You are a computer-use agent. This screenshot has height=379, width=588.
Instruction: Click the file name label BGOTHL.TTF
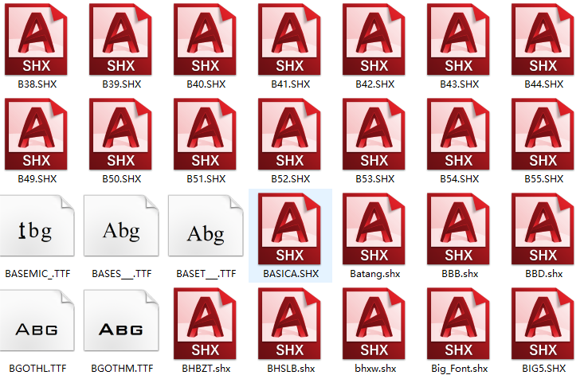coord(37,369)
